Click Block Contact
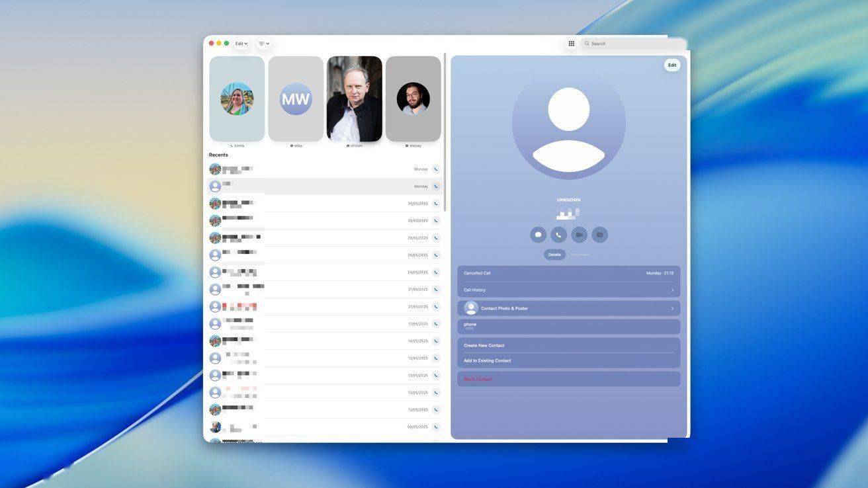The height and width of the screenshot is (488, 868). pos(569,379)
